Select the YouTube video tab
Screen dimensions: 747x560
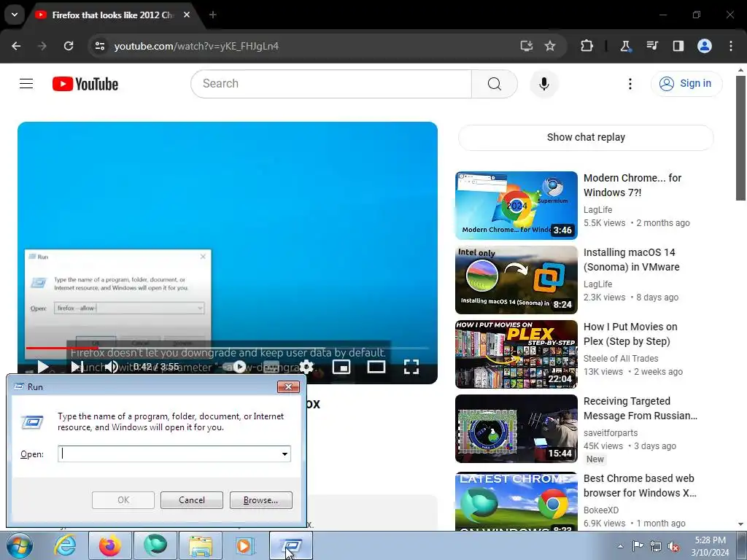pos(112,15)
